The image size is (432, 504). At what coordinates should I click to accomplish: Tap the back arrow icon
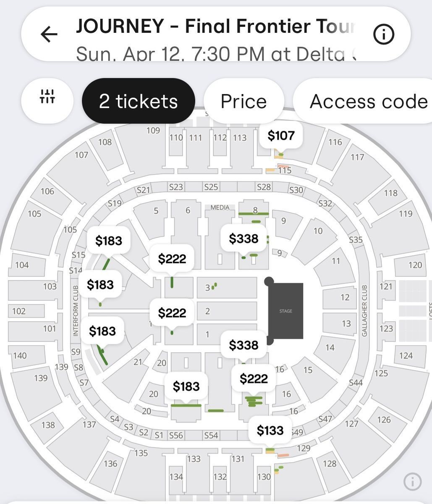point(49,34)
